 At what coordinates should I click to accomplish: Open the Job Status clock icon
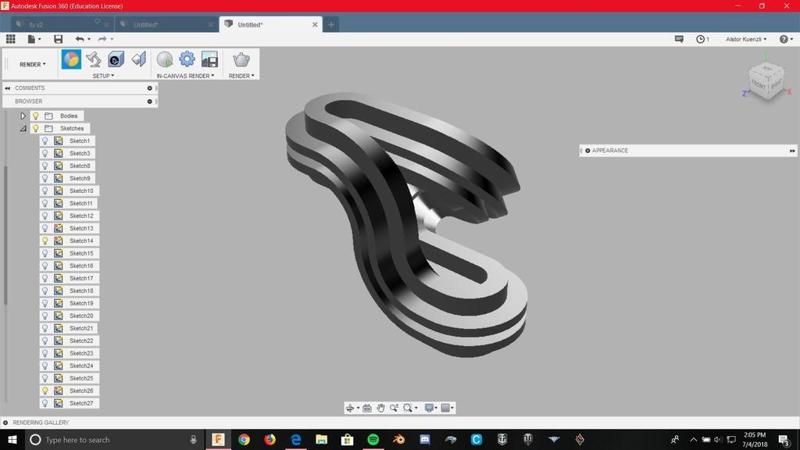701,39
